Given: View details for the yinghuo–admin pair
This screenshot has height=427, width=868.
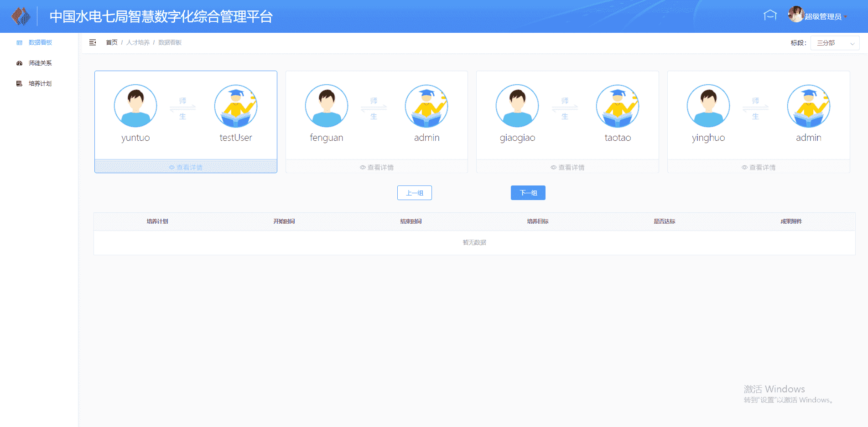Looking at the screenshot, I should [x=758, y=167].
